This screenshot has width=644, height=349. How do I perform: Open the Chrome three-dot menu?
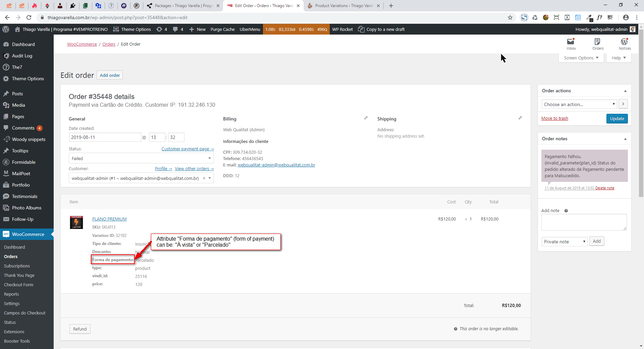pos(637,17)
